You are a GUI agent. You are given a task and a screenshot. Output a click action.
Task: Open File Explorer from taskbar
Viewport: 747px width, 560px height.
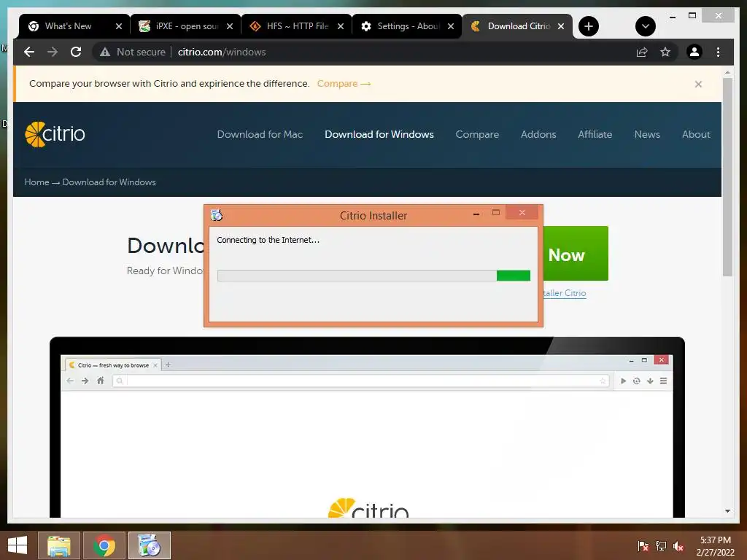coord(59,545)
